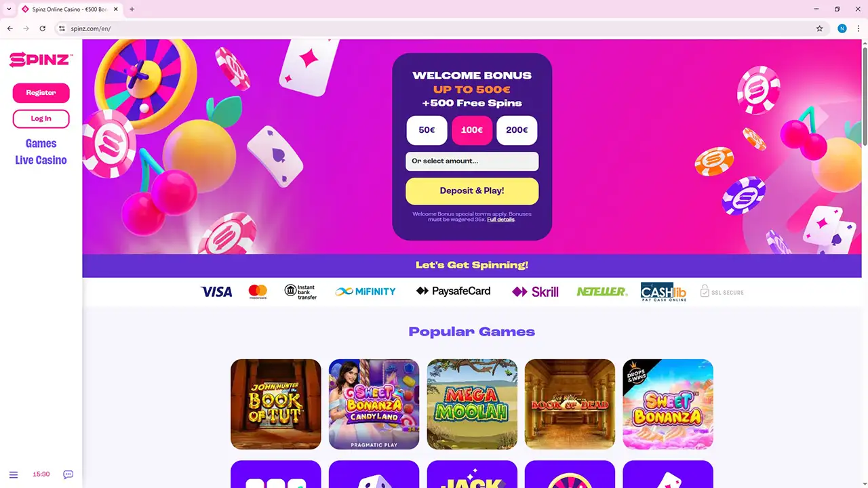Click the Deposit & Play! button
The width and height of the screenshot is (868, 488).
pyautogui.click(x=472, y=191)
